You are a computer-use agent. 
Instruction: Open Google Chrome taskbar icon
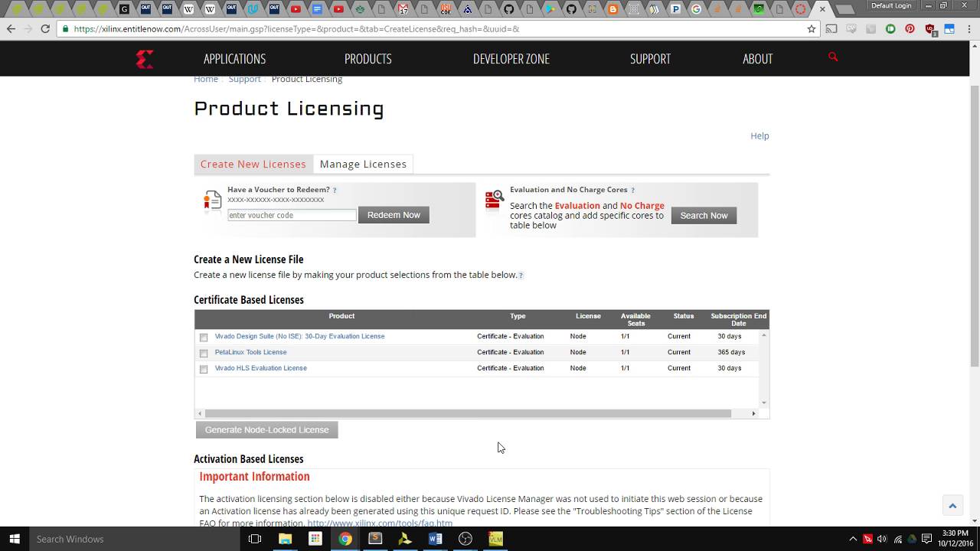pos(345,539)
